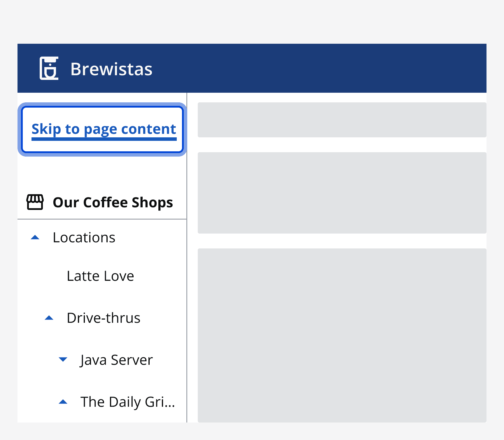The image size is (504, 440).
Task: Click the Brewistas coffee maker logo icon
Action: (49, 68)
